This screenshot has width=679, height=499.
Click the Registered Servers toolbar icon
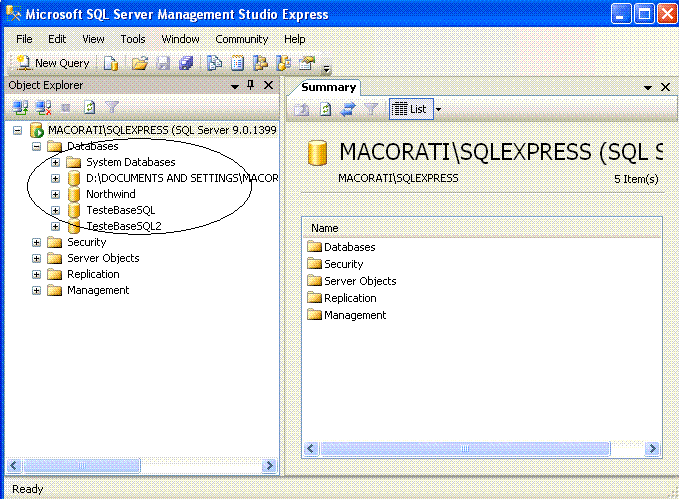(214, 63)
